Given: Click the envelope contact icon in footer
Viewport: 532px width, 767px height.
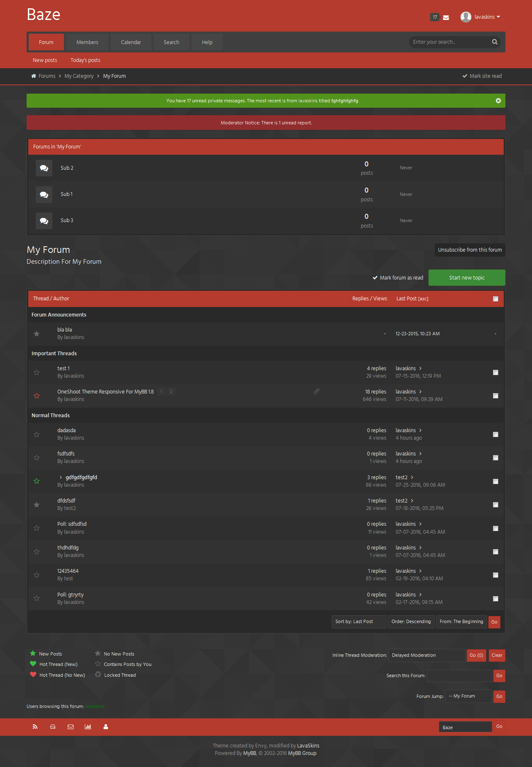Looking at the screenshot, I should click(x=71, y=727).
